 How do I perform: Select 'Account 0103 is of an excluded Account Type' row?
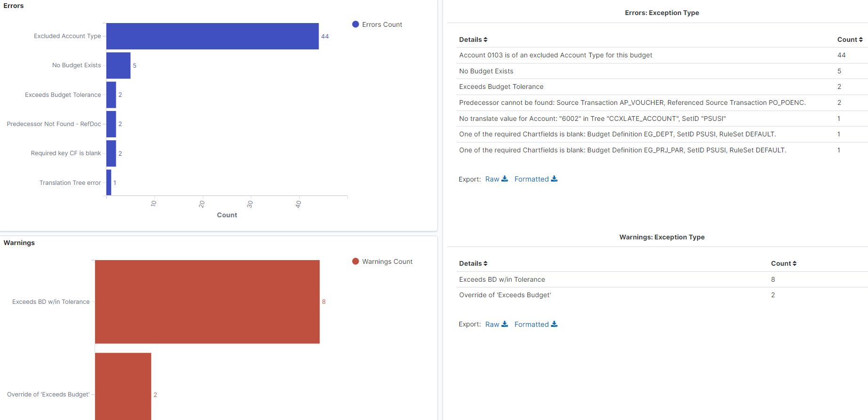662,55
